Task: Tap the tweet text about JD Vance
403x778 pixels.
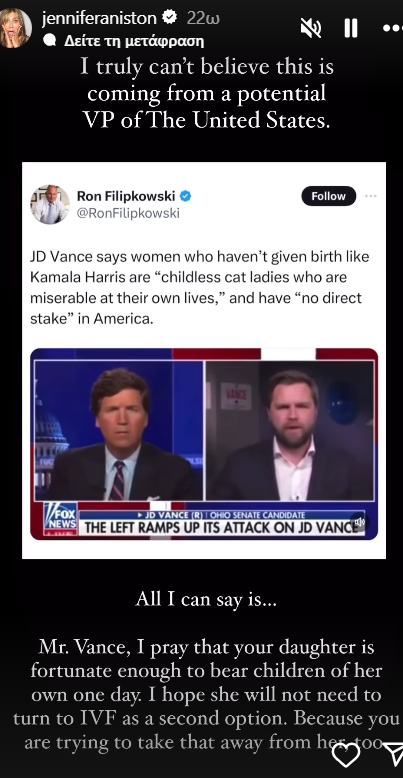Action: [x=200, y=287]
